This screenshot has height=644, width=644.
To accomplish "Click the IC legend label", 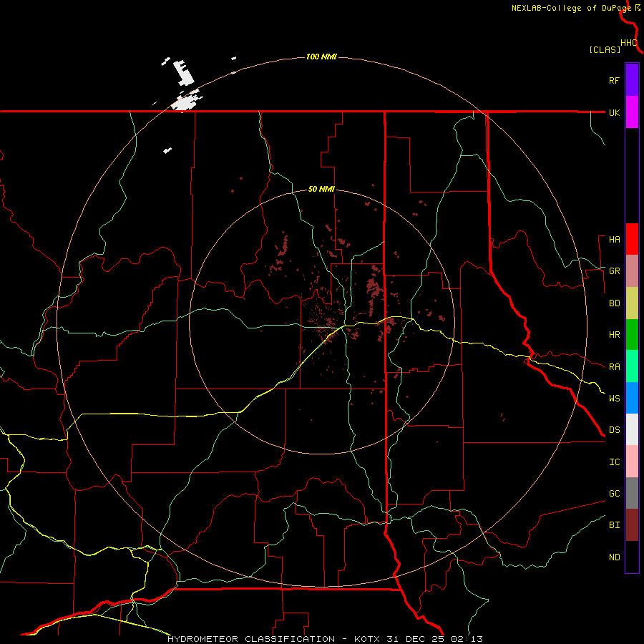I will (x=614, y=462).
